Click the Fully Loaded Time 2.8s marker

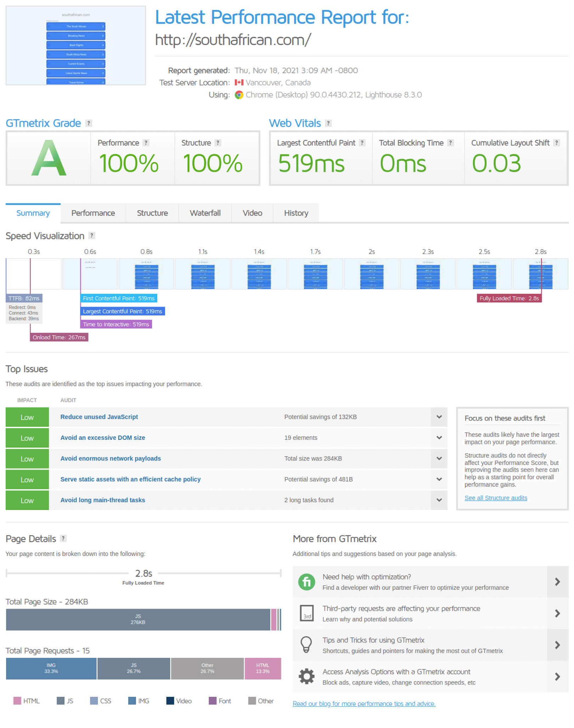509,298
